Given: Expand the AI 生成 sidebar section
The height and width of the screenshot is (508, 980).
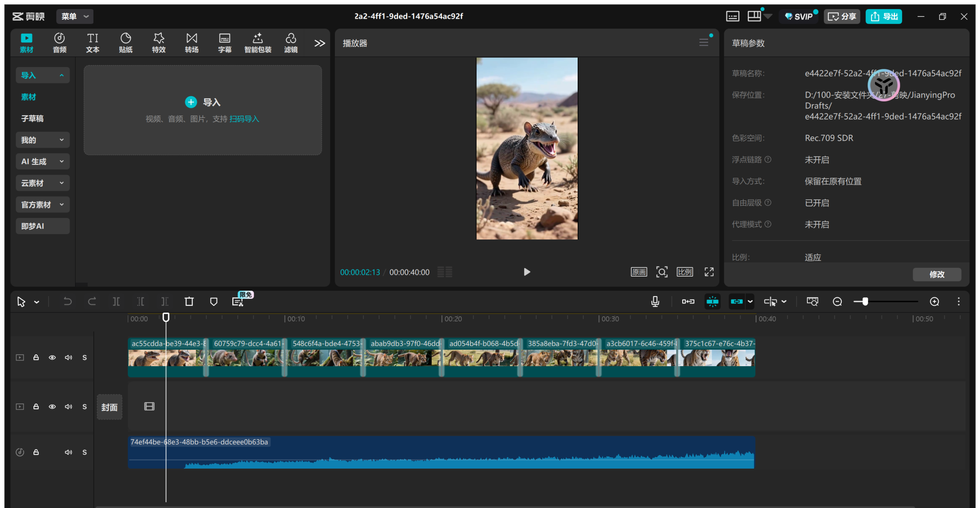Looking at the screenshot, I should pos(42,161).
